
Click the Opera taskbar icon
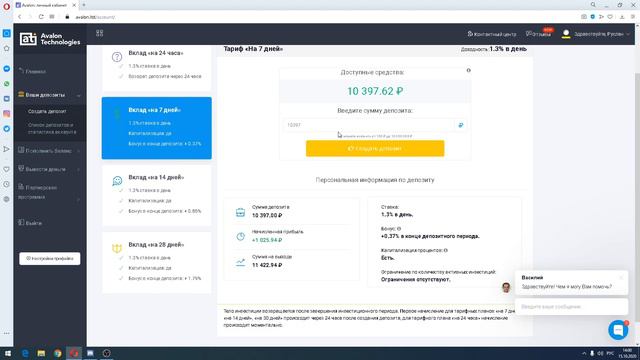[x=74, y=353]
